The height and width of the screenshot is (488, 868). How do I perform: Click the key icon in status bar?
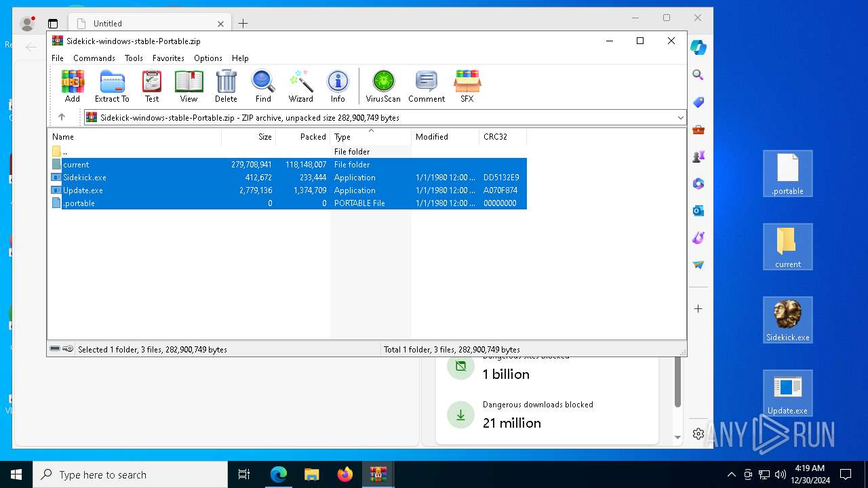click(x=68, y=349)
